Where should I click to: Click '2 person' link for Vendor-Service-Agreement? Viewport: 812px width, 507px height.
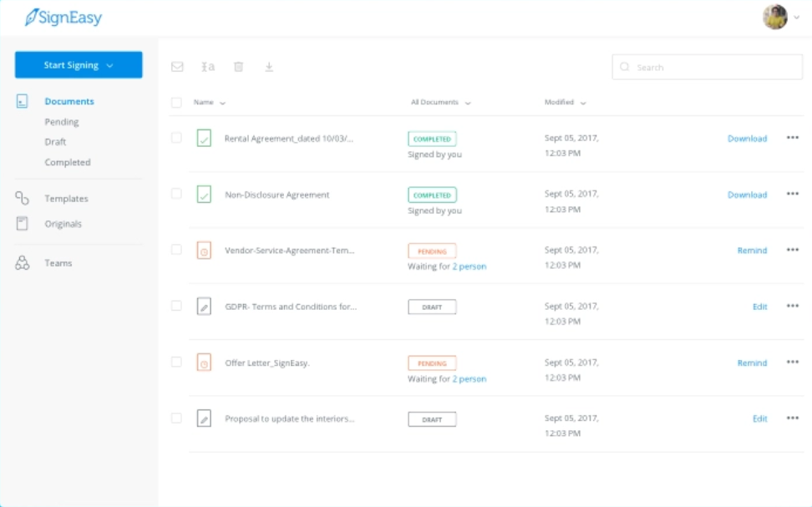[x=469, y=266]
